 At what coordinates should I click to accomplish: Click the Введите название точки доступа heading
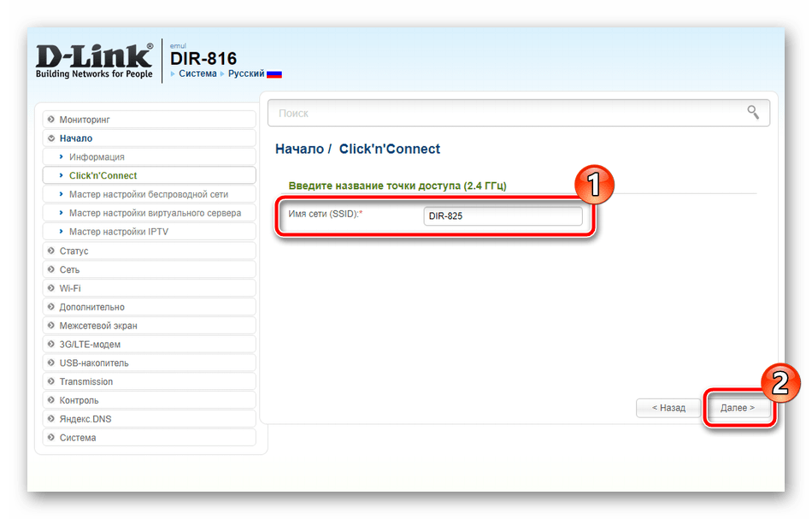tap(397, 186)
